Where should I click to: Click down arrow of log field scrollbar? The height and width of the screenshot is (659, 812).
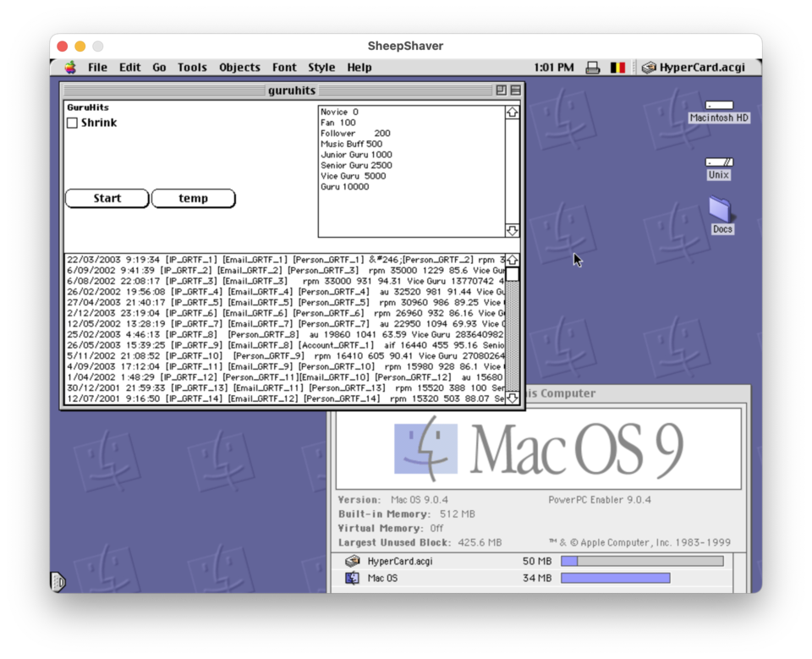click(513, 398)
